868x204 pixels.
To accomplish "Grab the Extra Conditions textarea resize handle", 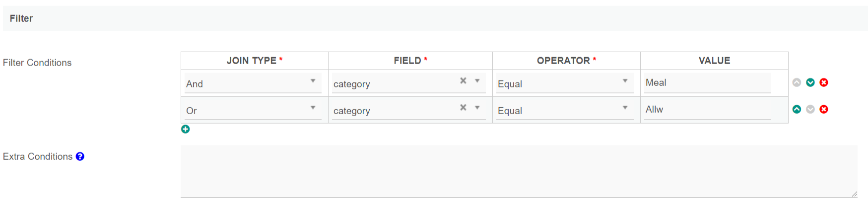I will [854, 194].
